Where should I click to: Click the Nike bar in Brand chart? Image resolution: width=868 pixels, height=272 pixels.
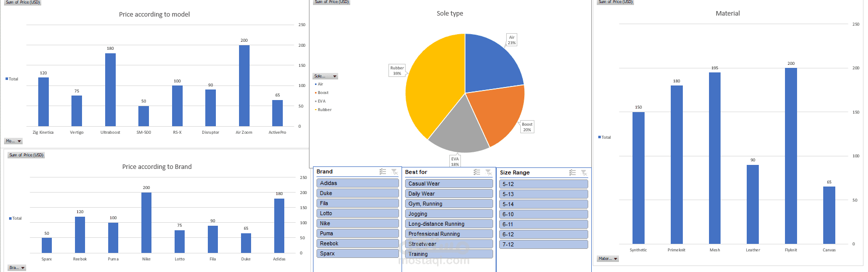coord(146,223)
